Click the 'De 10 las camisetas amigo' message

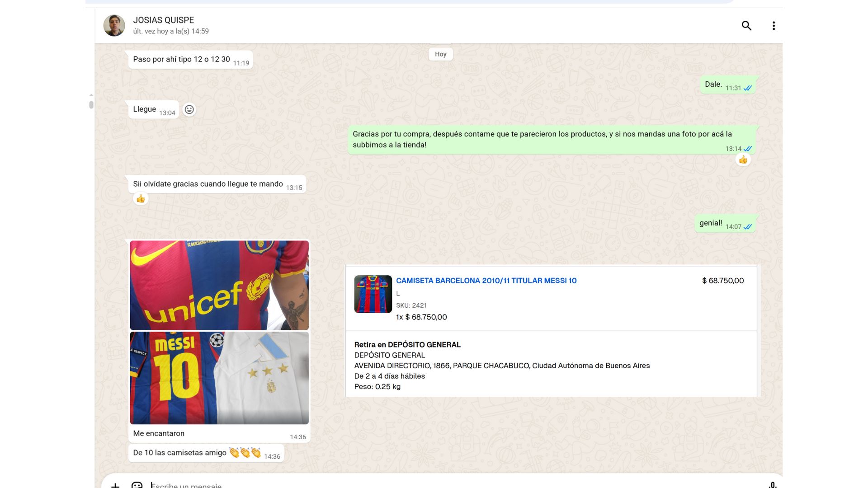click(x=179, y=453)
